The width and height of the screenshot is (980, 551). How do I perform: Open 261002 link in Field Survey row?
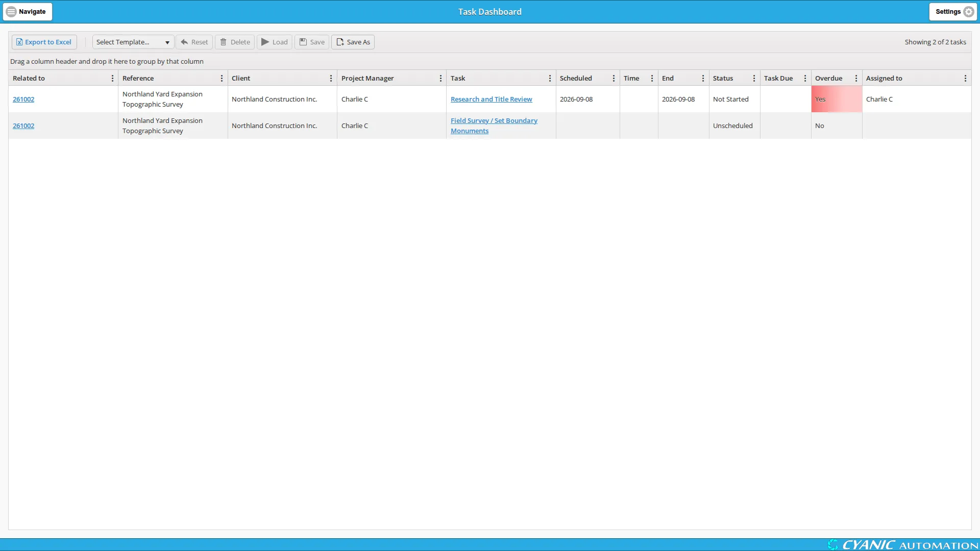(23, 126)
